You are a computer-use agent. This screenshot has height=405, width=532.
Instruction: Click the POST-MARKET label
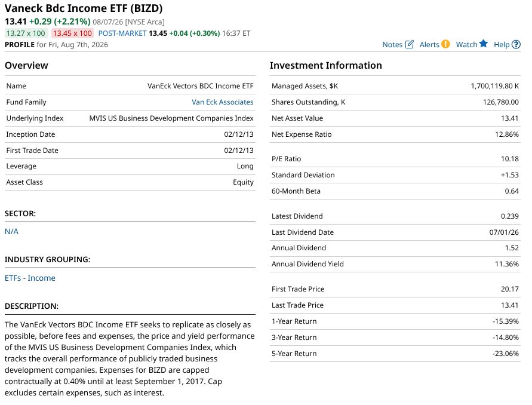[122, 33]
